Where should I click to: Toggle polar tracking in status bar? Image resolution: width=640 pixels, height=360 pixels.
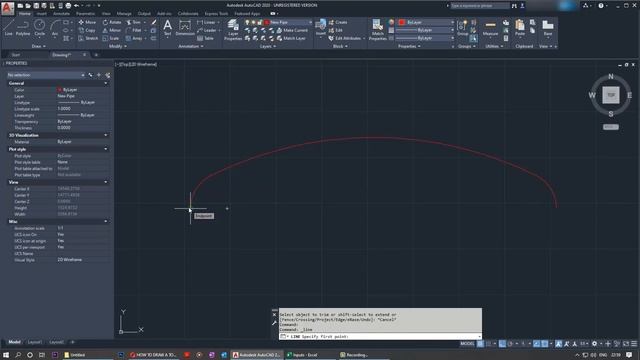511,344
